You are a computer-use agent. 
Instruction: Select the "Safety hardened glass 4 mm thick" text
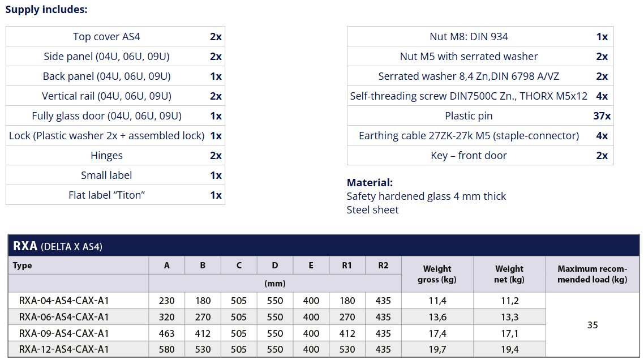426,196
